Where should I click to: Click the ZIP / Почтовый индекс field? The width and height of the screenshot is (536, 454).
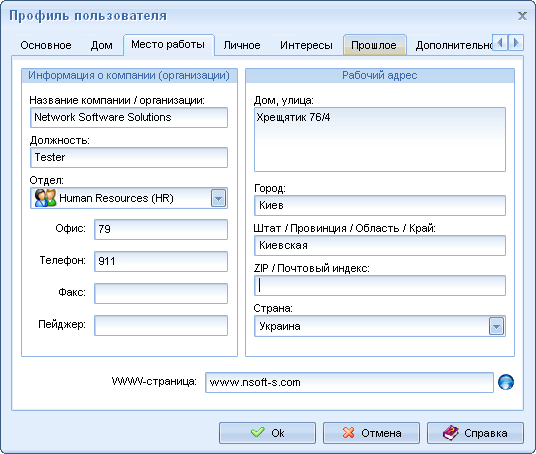[x=380, y=285]
